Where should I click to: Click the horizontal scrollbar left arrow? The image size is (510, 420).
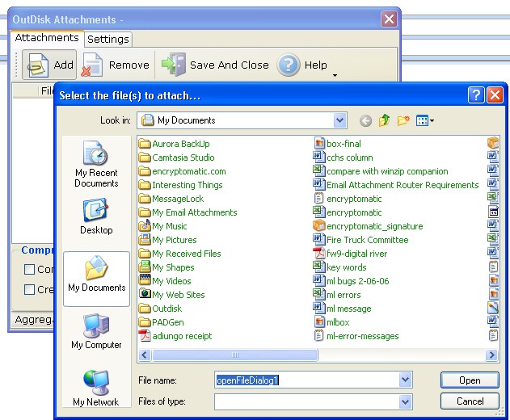coord(145,355)
